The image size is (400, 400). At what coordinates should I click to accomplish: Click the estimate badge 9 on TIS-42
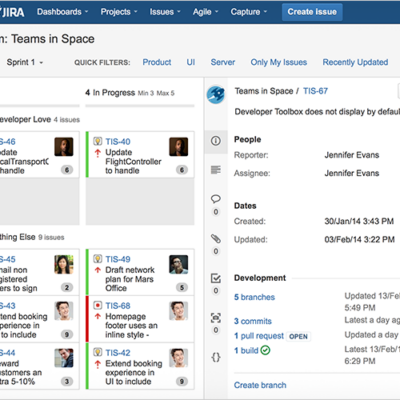pos(182,381)
